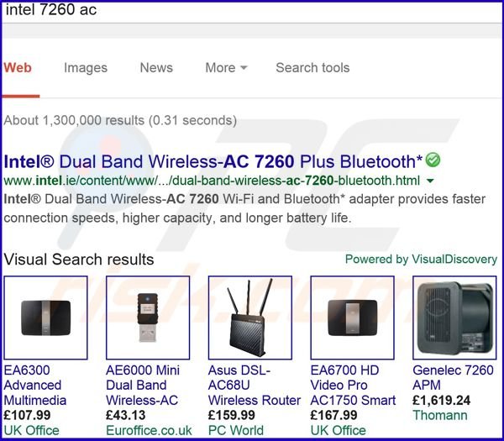
Task: Open the EA6300 router product image
Action: pyautogui.click(x=45, y=318)
